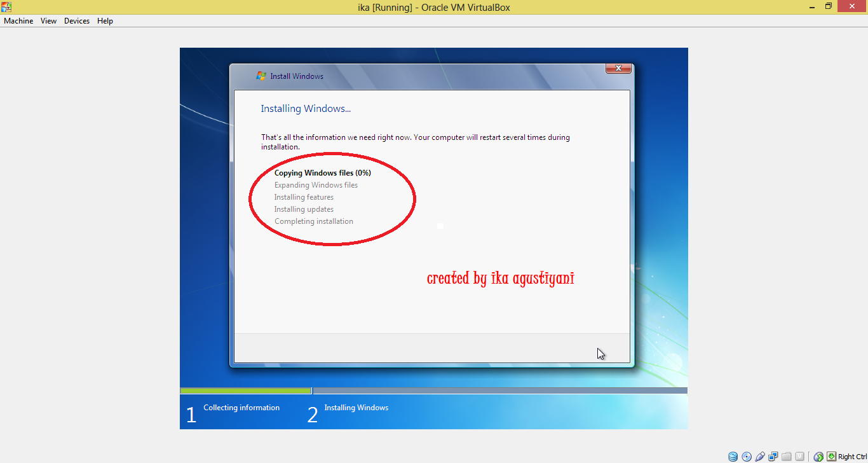Click the optical drive status icon
868x463 pixels.
pos(746,456)
